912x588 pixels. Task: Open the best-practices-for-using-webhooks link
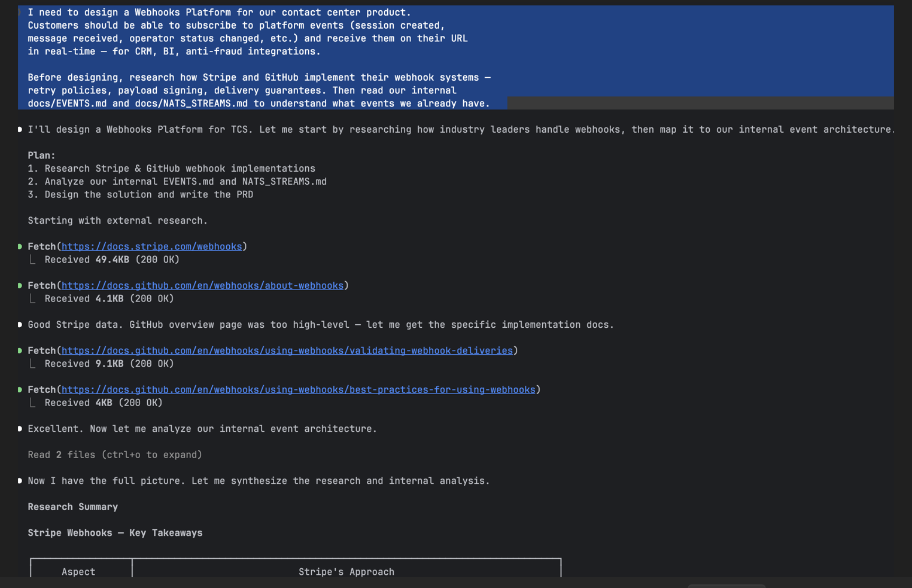pyautogui.click(x=298, y=389)
